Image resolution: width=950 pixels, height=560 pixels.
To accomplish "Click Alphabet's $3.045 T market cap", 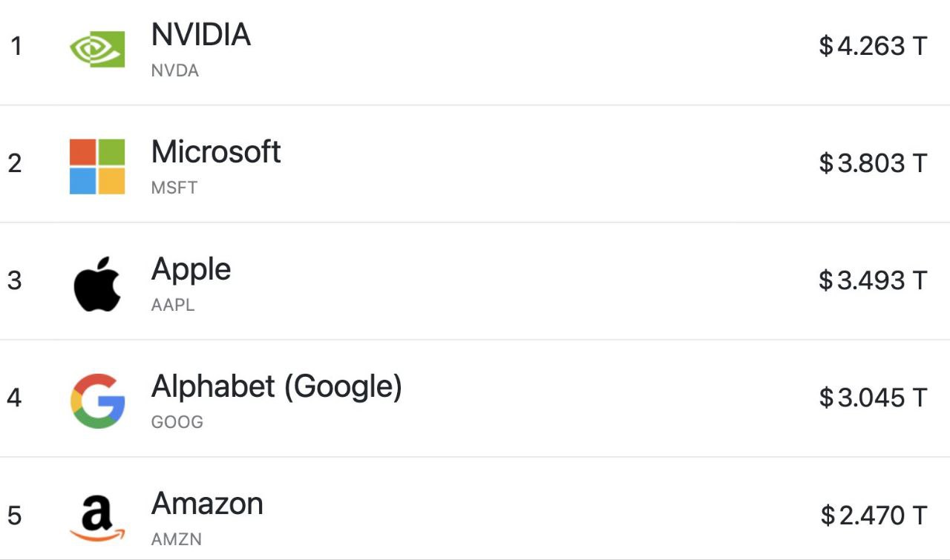I will [x=873, y=398].
